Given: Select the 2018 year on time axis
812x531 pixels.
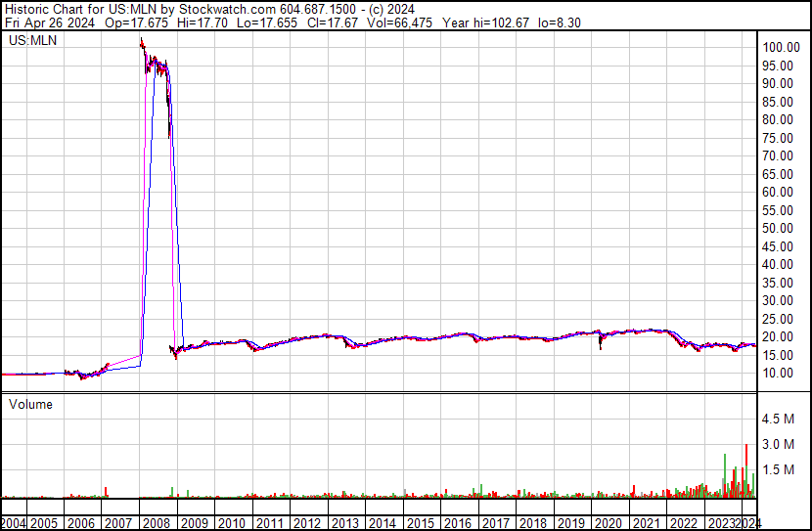Looking at the screenshot, I should point(533,523).
